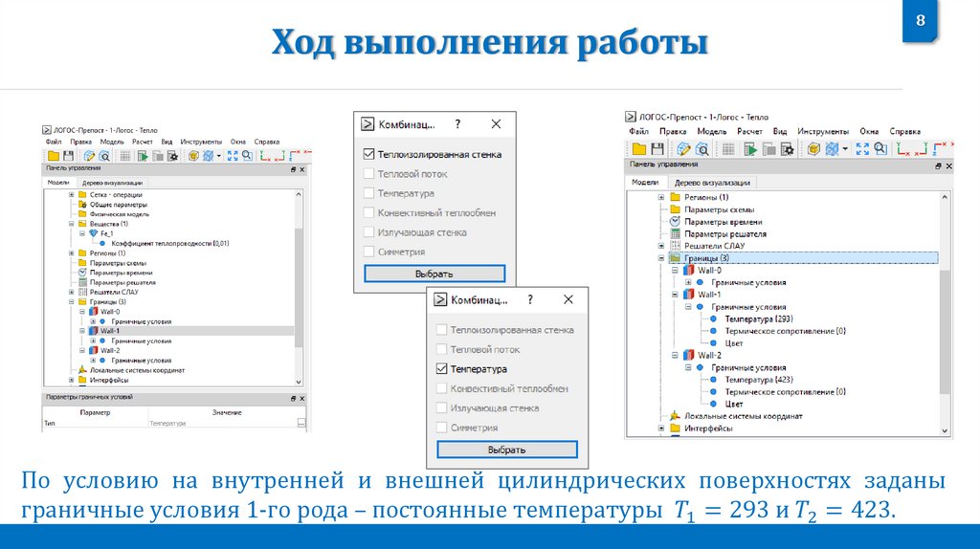Image resolution: width=980 pixels, height=549 pixels.
Task: Open folder icon in left ЛОГОС window toolbar
Action: [x=54, y=156]
